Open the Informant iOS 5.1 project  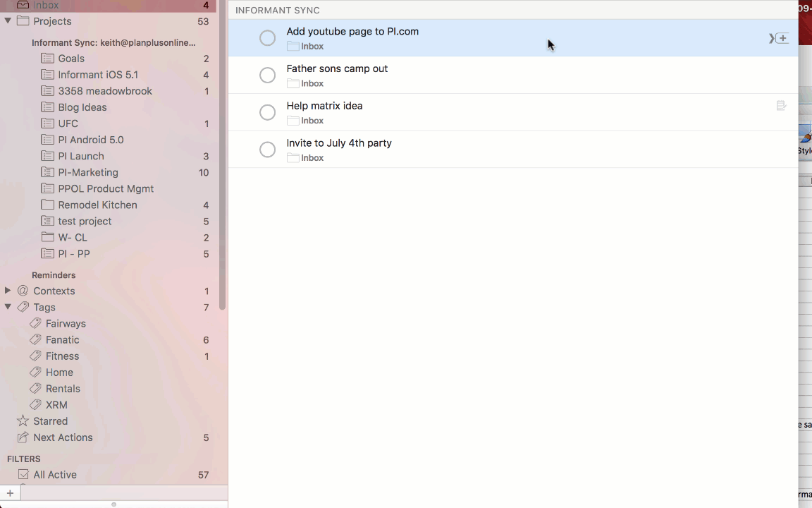pyautogui.click(x=98, y=75)
